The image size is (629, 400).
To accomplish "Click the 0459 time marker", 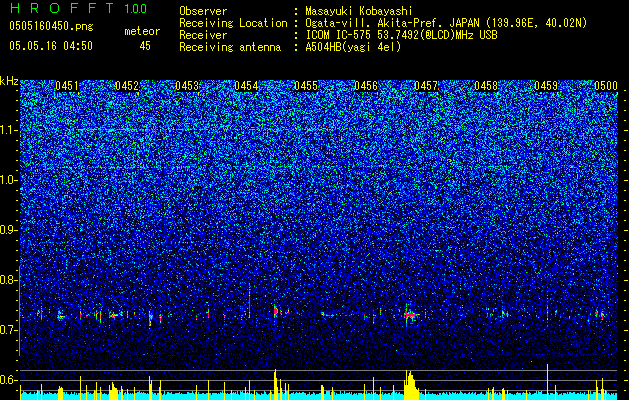I will pos(546,86).
